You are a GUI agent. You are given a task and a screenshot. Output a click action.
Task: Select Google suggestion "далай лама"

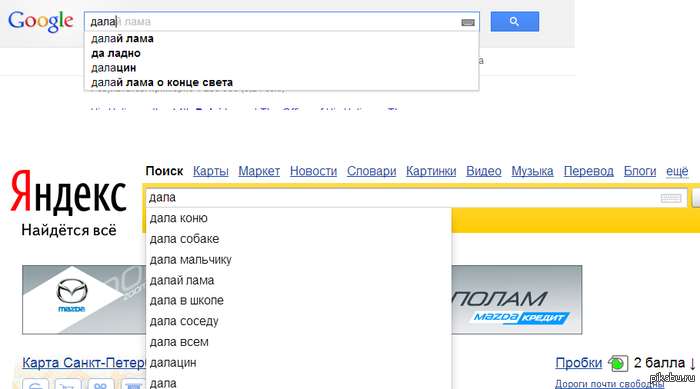(281, 39)
